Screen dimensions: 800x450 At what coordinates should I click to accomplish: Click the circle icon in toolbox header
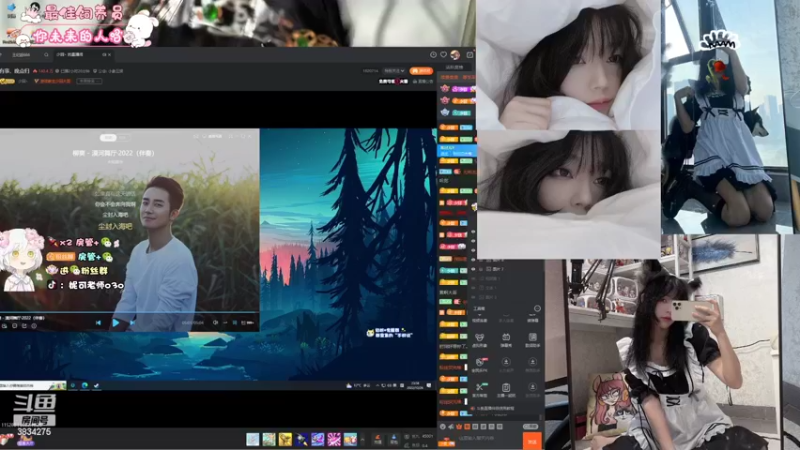pos(537,309)
